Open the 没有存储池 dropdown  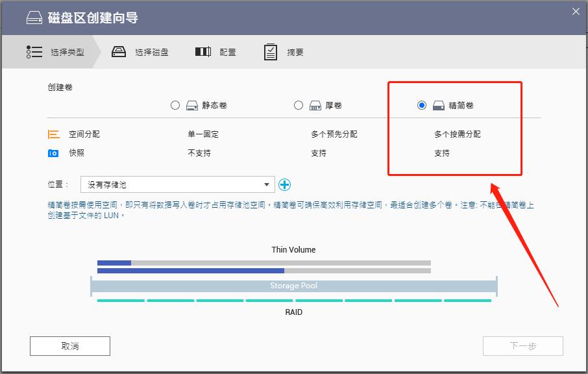[x=175, y=184]
